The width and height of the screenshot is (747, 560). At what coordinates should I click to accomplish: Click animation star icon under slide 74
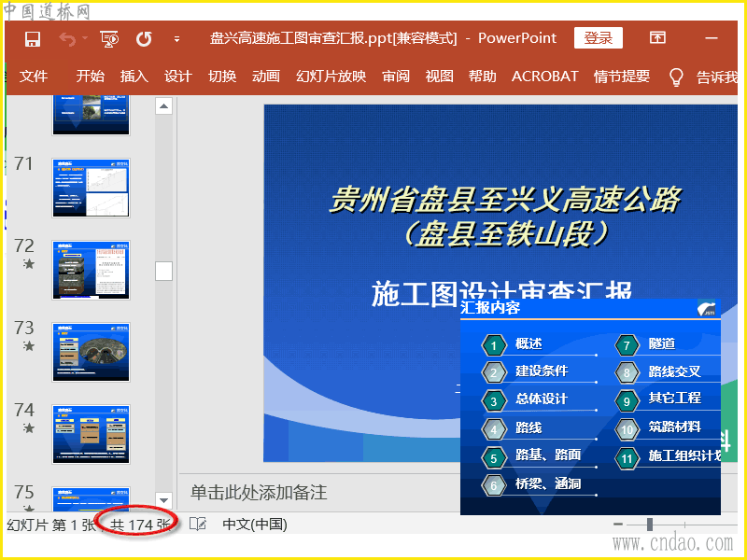tap(29, 427)
